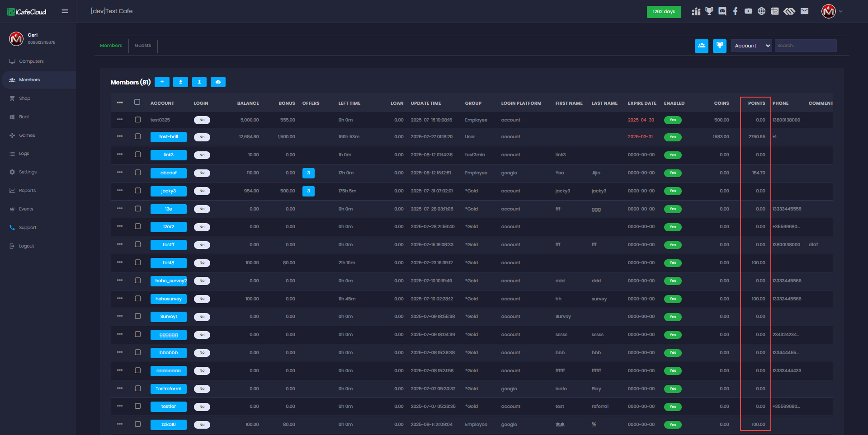Select the checkbox next to jacky3
Screen dimensions: 868x435
(138, 191)
